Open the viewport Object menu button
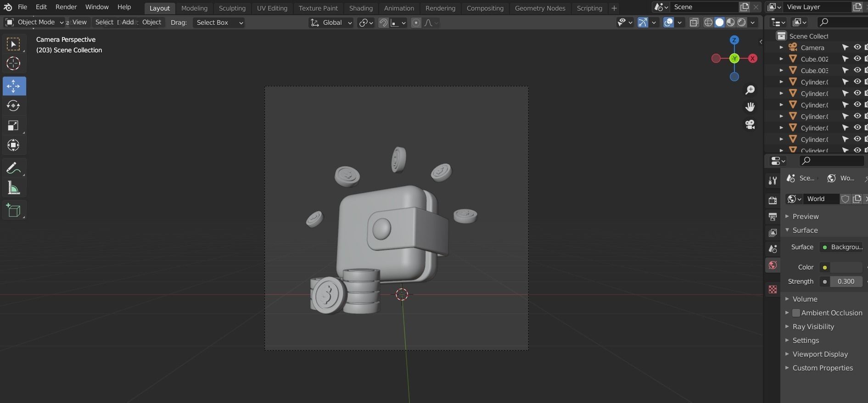 tap(151, 22)
